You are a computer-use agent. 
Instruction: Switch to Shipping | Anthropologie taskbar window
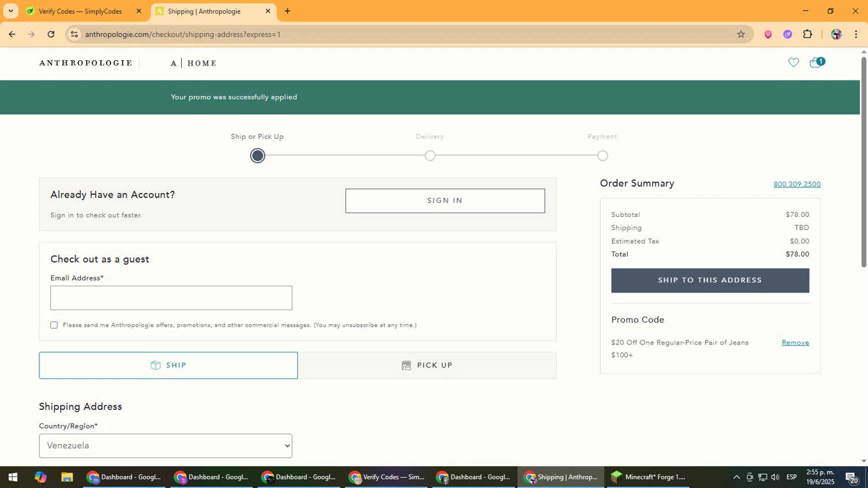click(x=561, y=477)
